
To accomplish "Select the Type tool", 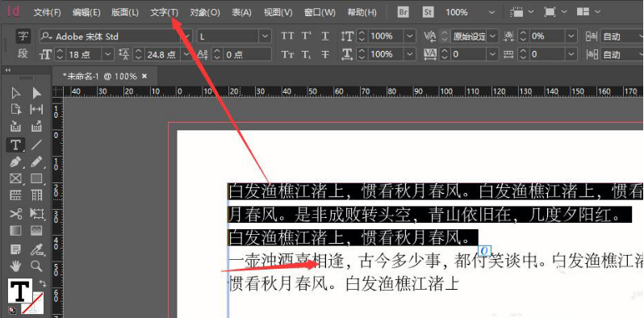I will click(x=15, y=144).
